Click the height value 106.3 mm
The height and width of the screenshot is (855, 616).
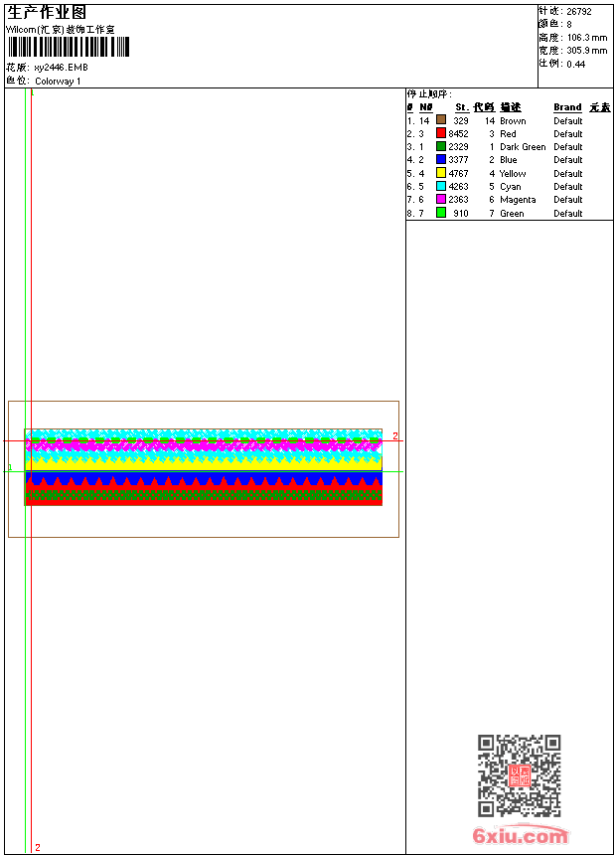click(x=587, y=38)
